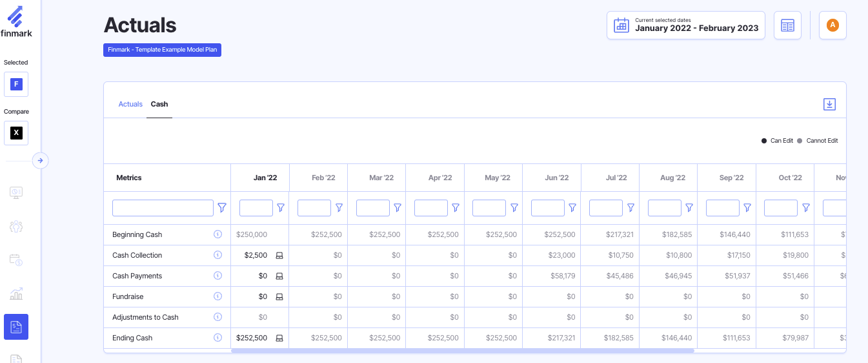Open the calendar dollar icon in the sidebar
868x363 pixels.
[16, 260]
